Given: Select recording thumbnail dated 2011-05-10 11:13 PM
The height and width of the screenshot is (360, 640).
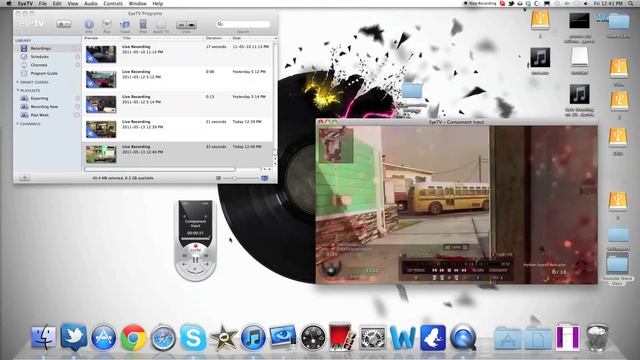Looking at the screenshot, I should coord(101,54).
